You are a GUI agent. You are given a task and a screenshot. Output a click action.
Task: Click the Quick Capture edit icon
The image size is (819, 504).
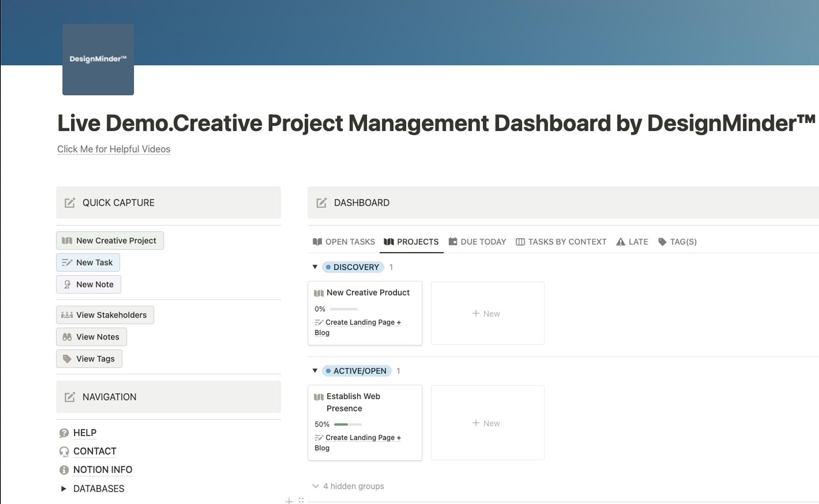[69, 202]
